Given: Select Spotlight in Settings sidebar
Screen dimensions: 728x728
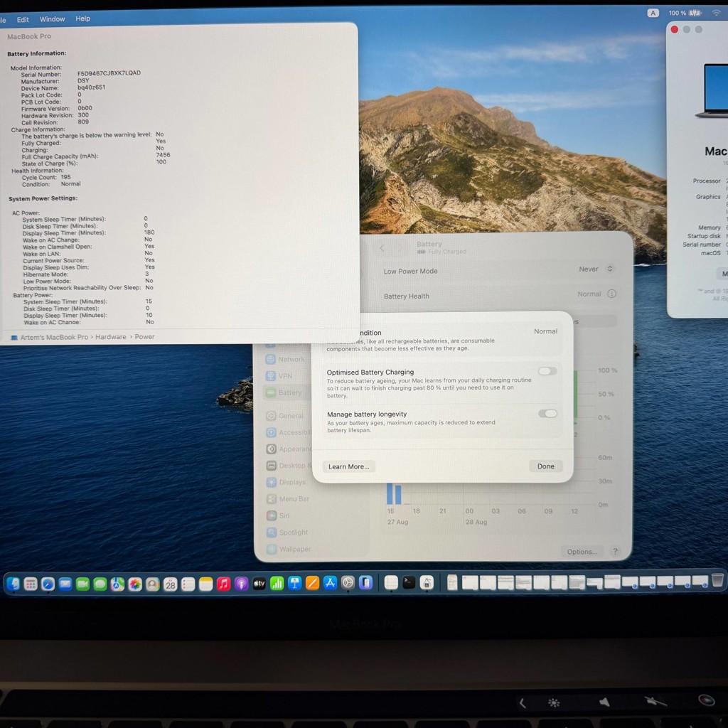Looking at the screenshot, I should click(287, 532).
